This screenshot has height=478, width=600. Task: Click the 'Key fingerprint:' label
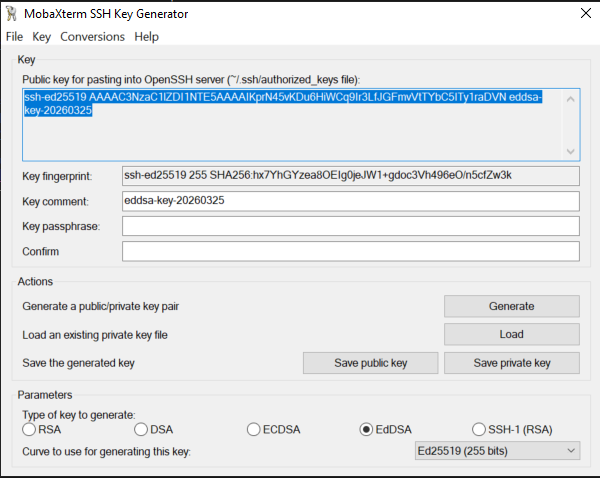coord(57,176)
